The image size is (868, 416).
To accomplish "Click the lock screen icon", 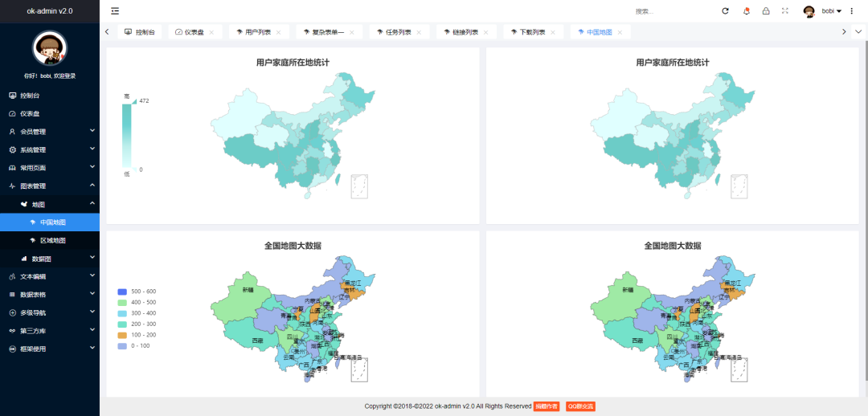I will coord(766,11).
